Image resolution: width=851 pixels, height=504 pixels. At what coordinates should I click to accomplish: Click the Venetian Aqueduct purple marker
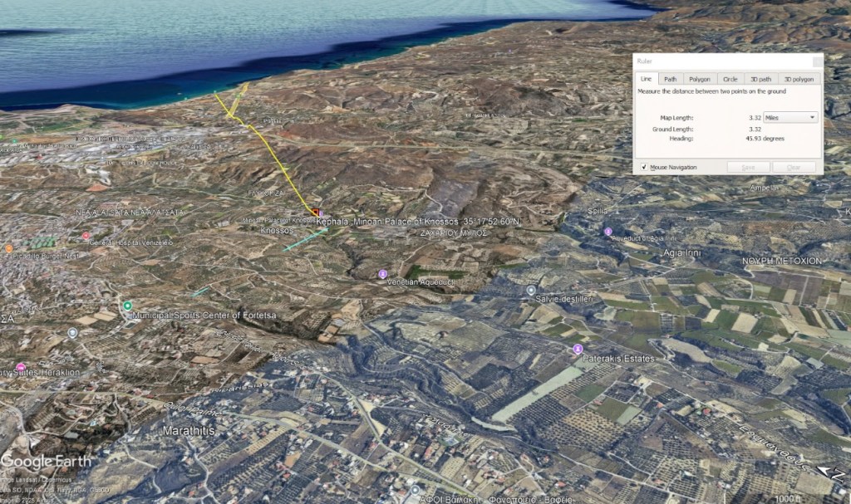click(382, 273)
